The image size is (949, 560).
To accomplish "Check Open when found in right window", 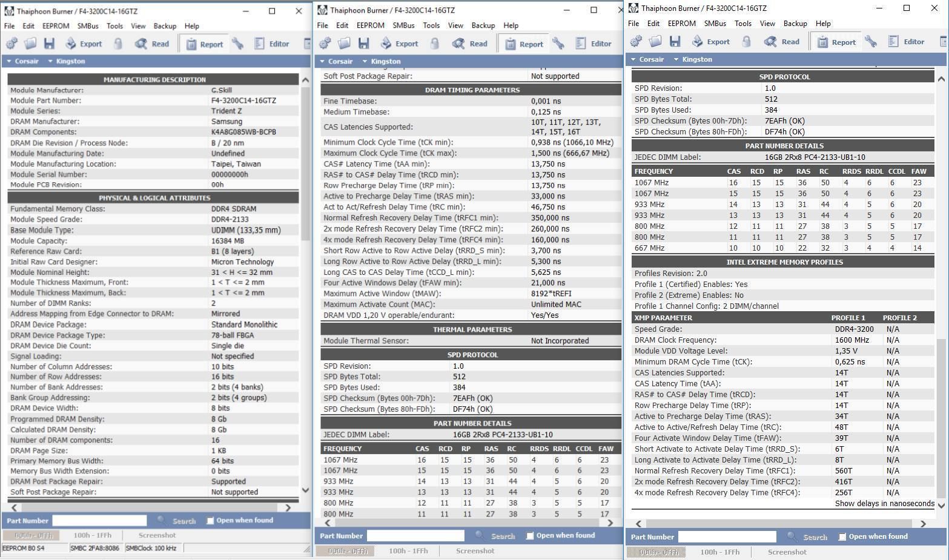I will click(x=842, y=537).
